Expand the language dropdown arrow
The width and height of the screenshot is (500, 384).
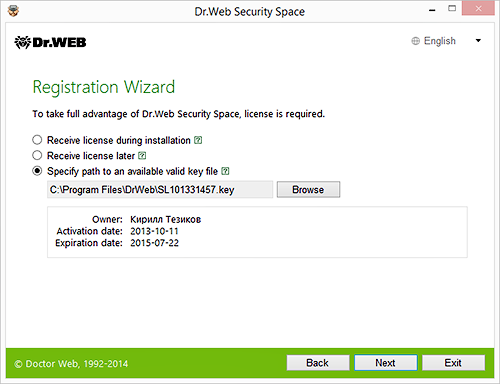pyautogui.click(x=478, y=41)
